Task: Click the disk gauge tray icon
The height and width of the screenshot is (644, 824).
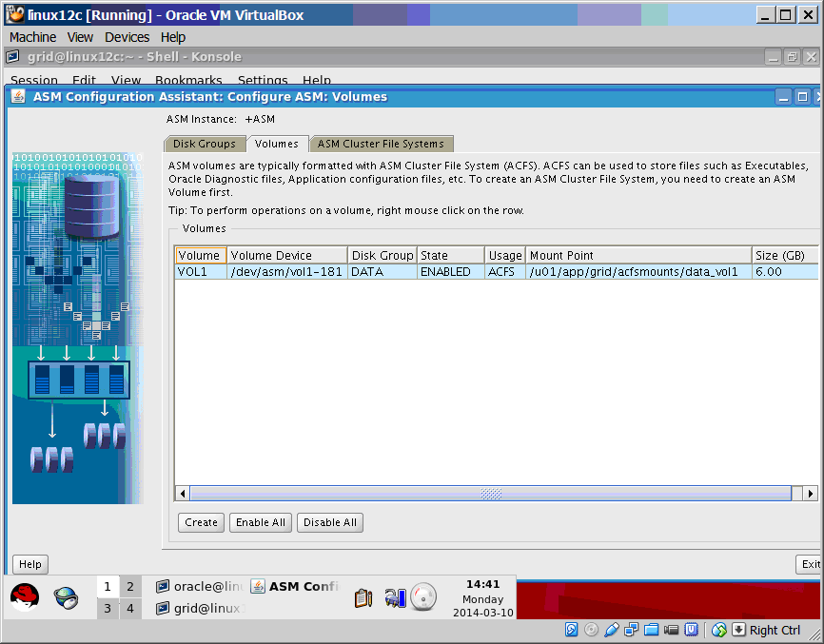Action: pos(423,597)
